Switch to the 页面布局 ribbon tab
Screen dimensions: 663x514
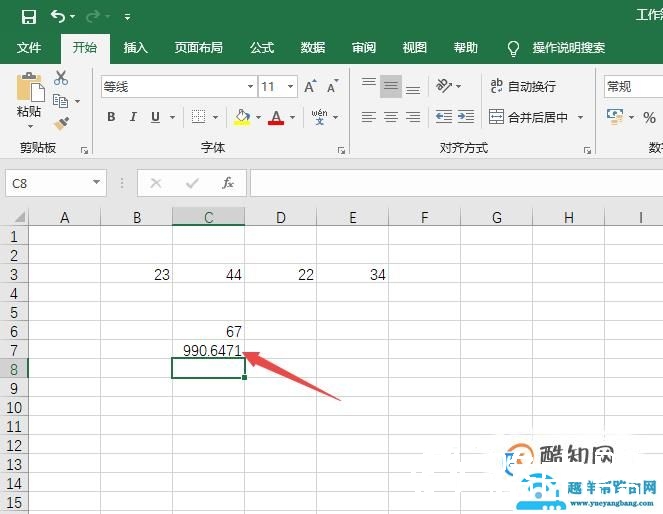pos(199,48)
